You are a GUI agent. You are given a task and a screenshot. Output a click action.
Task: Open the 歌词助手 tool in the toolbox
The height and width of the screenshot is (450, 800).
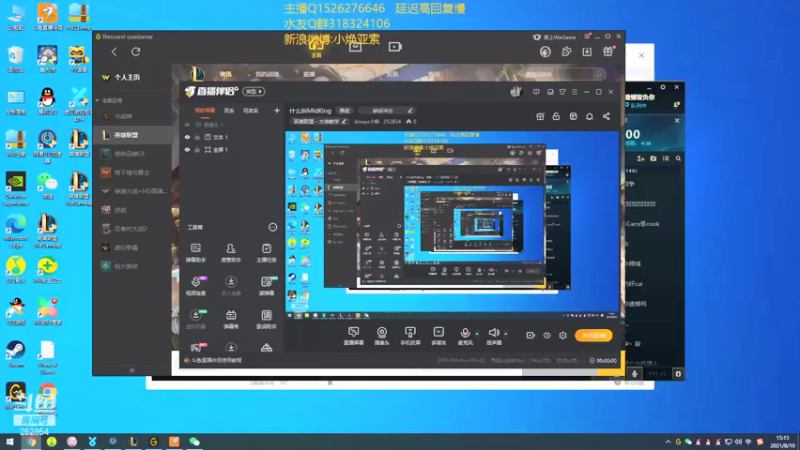(266, 319)
